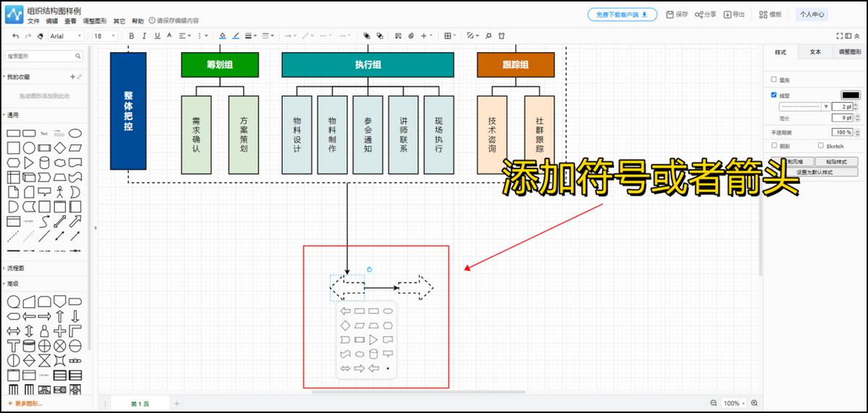Viewport: 868px width, 413px height.
Task: Click the 免费下载客户端 button
Action: [x=622, y=14]
